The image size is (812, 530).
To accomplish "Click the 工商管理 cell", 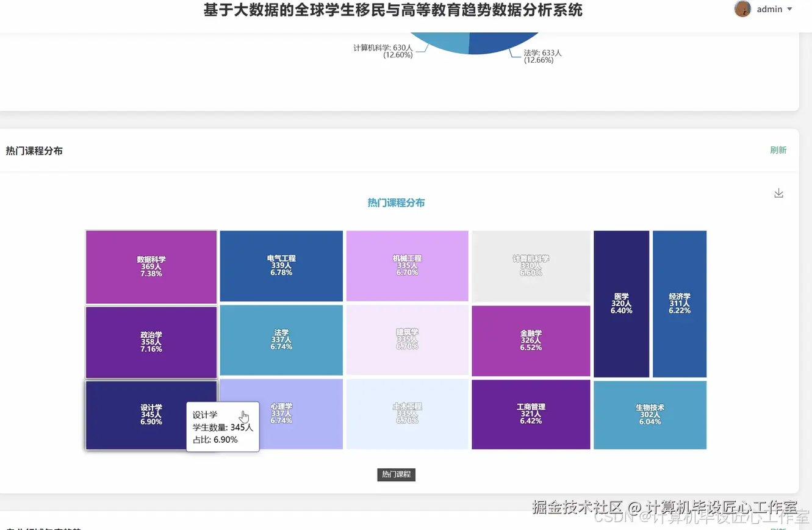I will [x=531, y=414].
